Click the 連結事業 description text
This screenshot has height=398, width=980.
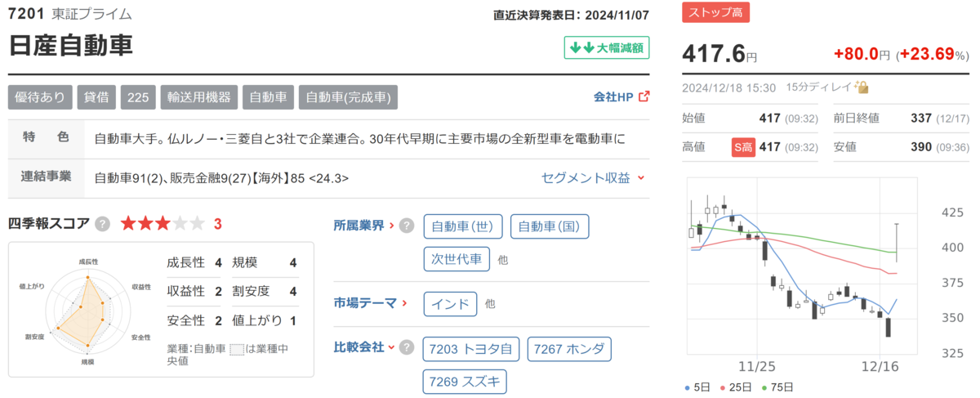coord(222,177)
